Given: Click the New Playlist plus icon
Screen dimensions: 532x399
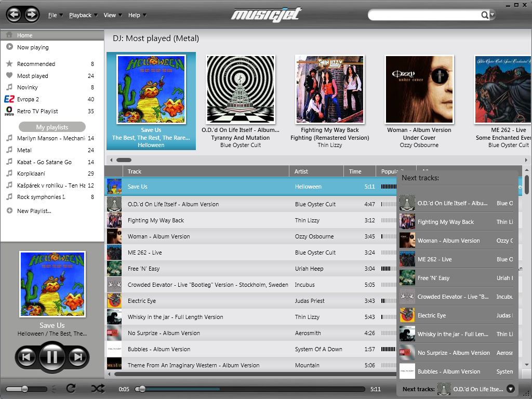Looking at the screenshot, I should click(9, 211).
